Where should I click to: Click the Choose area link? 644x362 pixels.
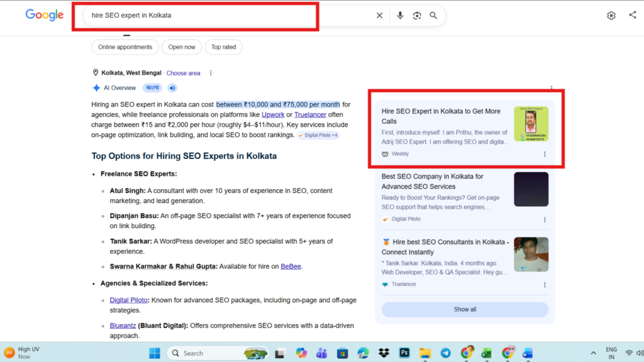click(x=183, y=73)
